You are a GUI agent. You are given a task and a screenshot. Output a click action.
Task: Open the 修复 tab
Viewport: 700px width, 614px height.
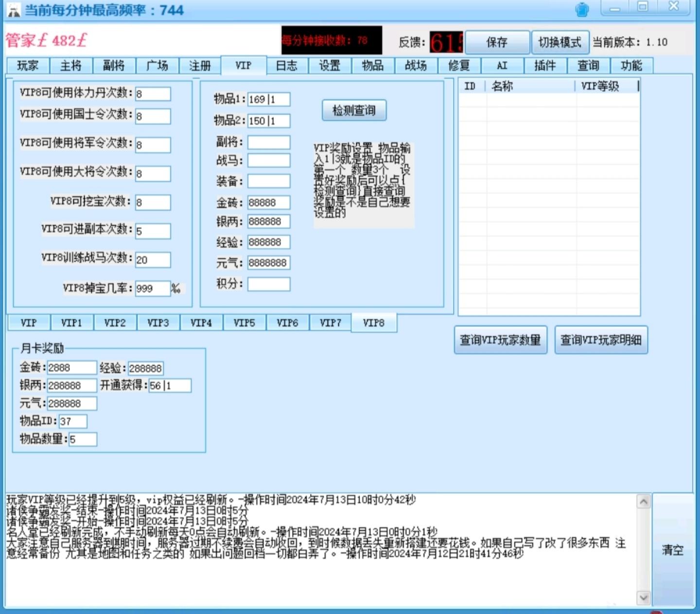[459, 66]
